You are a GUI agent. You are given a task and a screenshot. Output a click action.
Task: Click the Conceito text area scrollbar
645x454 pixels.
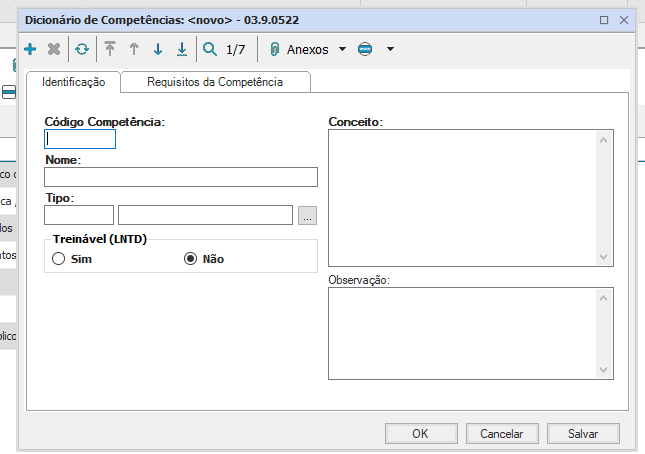tap(603, 198)
